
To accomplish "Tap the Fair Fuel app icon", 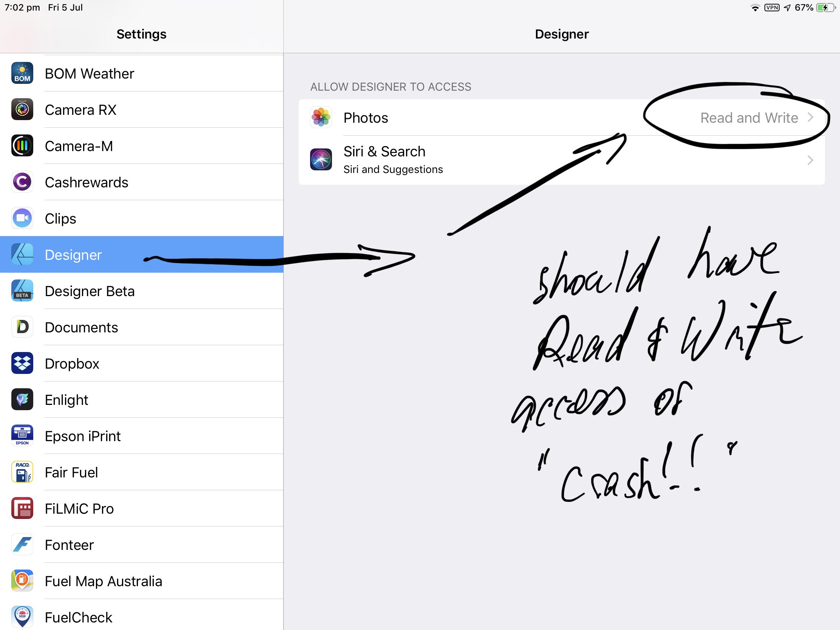I will click(x=22, y=472).
